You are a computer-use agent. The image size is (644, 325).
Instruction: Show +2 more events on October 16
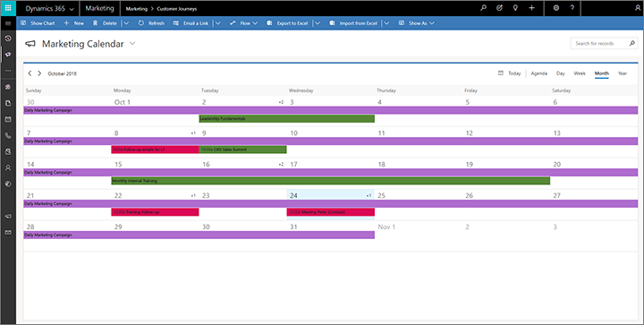(x=281, y=165)
